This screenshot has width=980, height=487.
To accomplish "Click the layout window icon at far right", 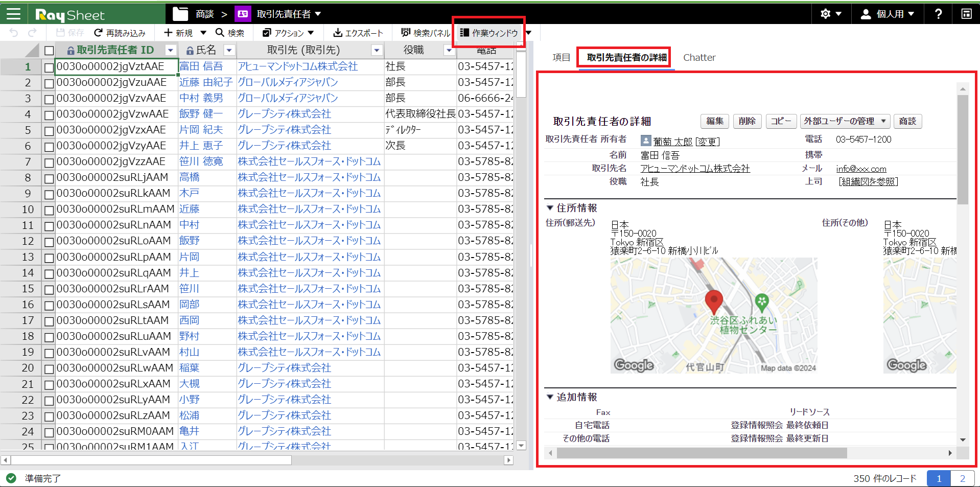I will tap(966, 14).
